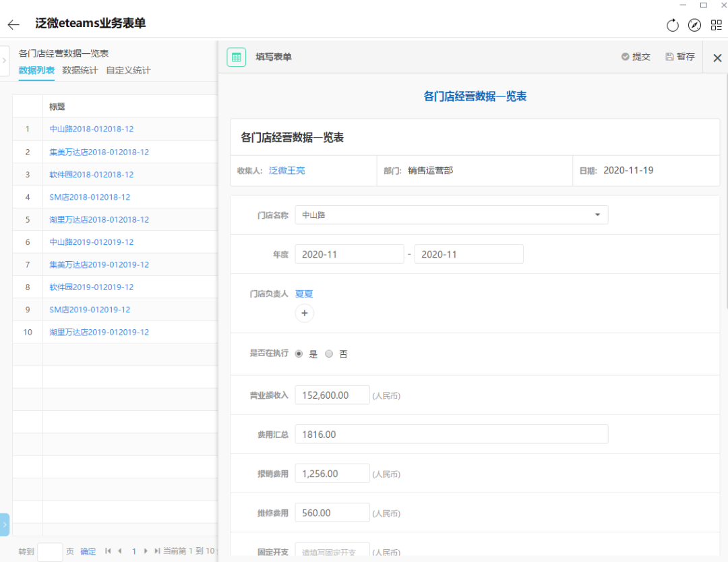Minimize the window

click(683, 5)
